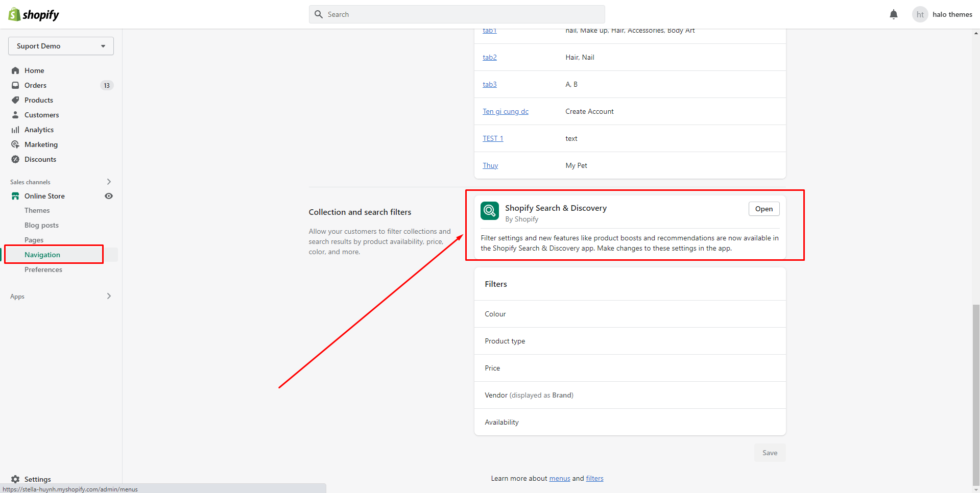Open the tab1 menu link
980x493 pixels.
click(489, 31)
